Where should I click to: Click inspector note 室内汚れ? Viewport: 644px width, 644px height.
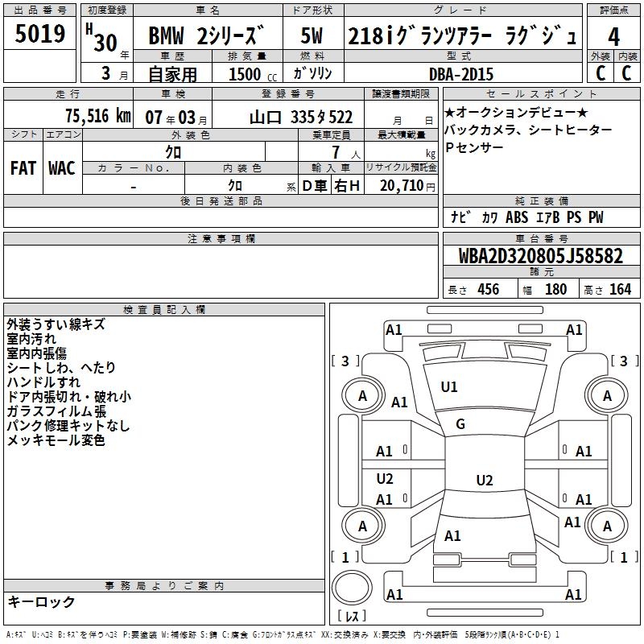click(x=31, y=339)
